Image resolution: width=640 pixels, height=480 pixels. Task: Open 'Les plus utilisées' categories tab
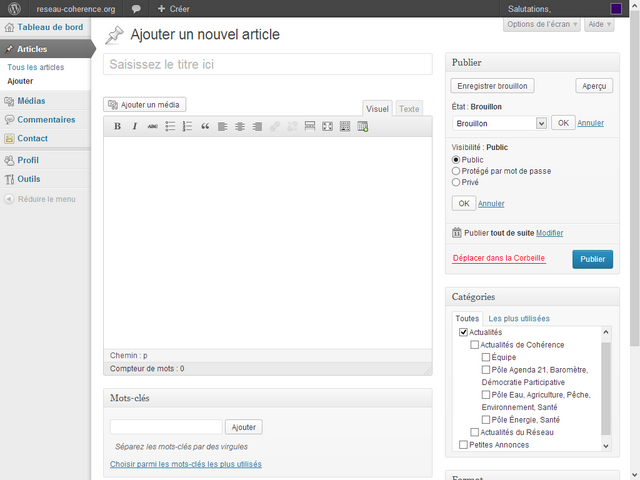coord(519,318)
